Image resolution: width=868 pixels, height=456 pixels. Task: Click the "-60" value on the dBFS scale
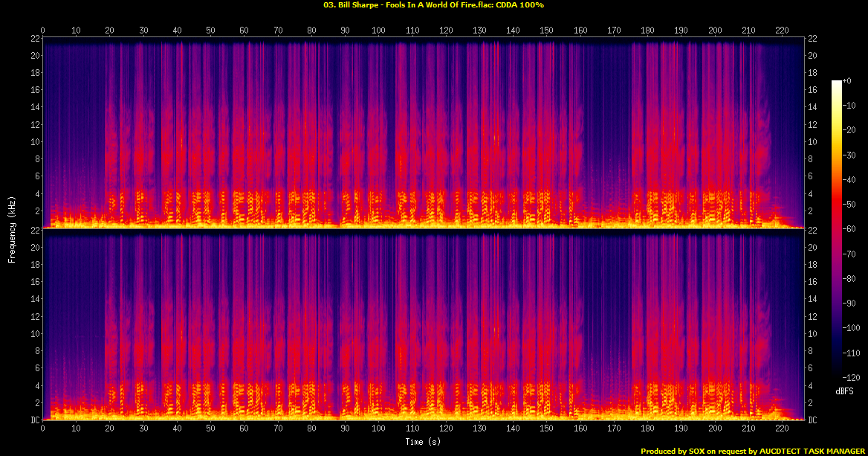849,229
